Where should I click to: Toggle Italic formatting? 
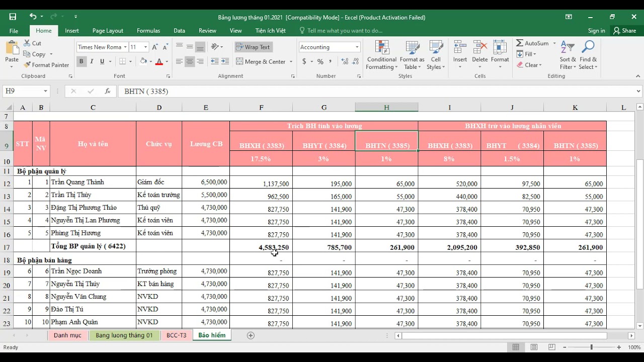[x=92, y=61]
